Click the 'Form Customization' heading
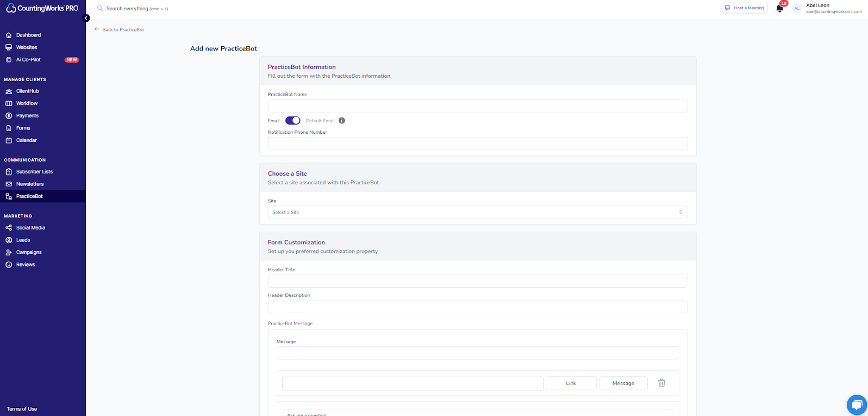The image size is (868, 416). [x=296, y=243]
